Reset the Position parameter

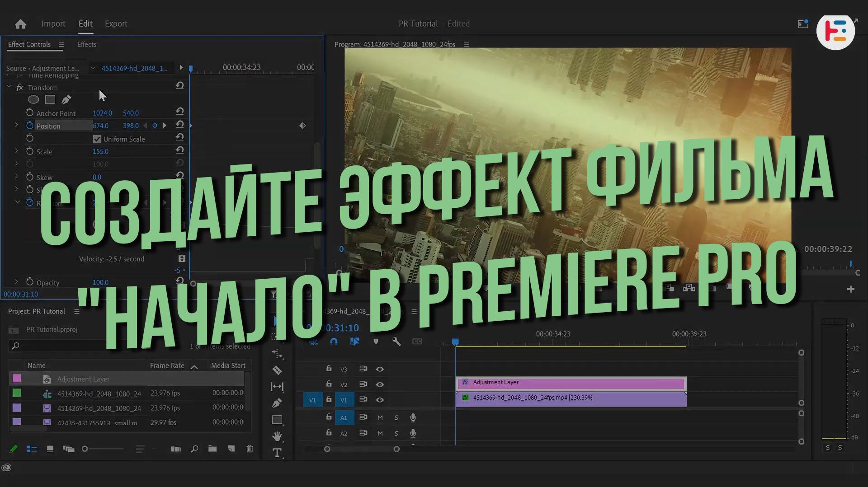pos(179,124)
